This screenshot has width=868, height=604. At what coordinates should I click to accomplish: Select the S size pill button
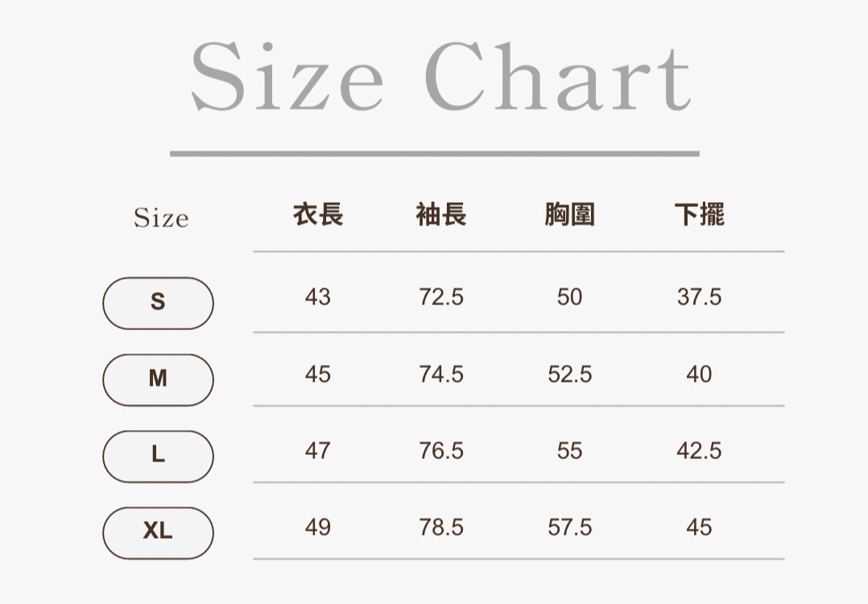pyautogui.click(x=158, y=303)
